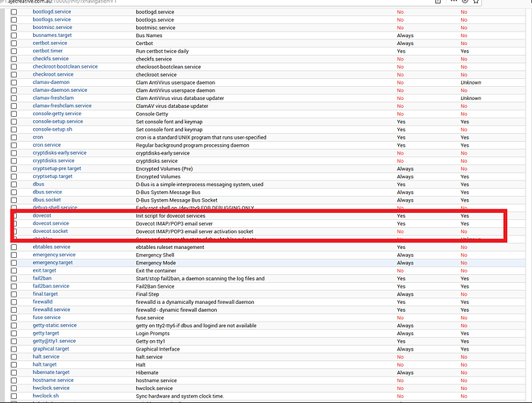The height and width of the screenshot is (403, 532).
Task: Click 'Encrypted Volumes (Pre)' description
Action: pyautogui.click(x=164, y=169)
